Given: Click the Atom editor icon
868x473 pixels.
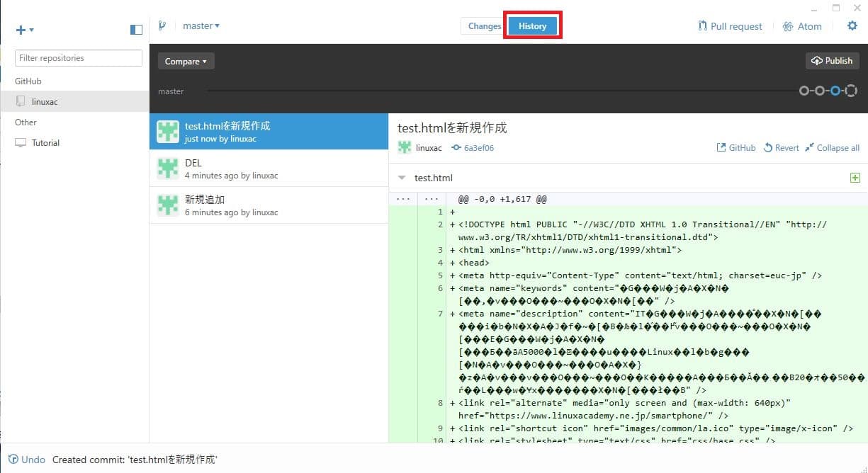Looking at the screenshot, I should coord(788,26).
